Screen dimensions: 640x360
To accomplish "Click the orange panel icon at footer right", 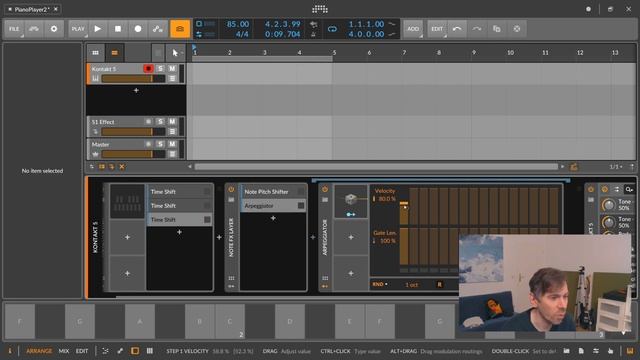I will [630, 351].
